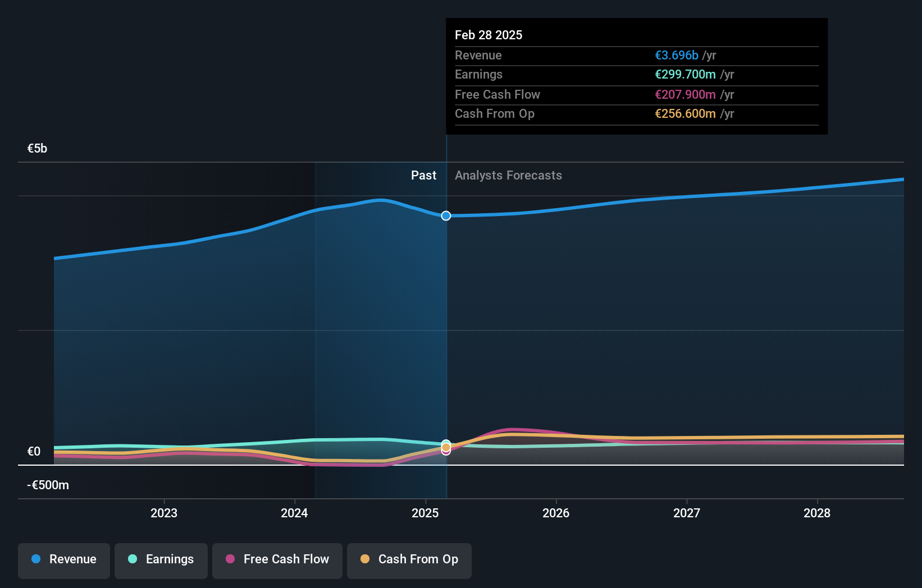Image resolution: width=922 pixels, height=588 pixels.
Task: Select the Analysts Forecasts section label
Action: tap(508, 175)
